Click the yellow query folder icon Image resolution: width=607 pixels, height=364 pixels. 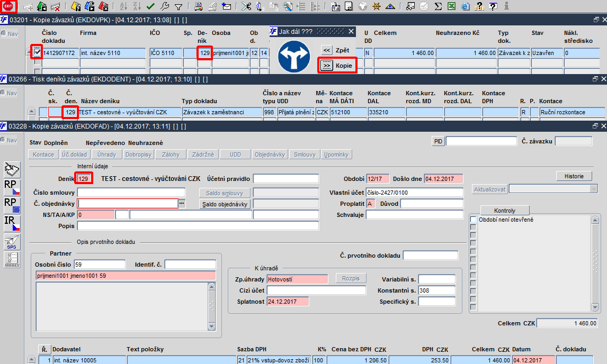(76, 6)
